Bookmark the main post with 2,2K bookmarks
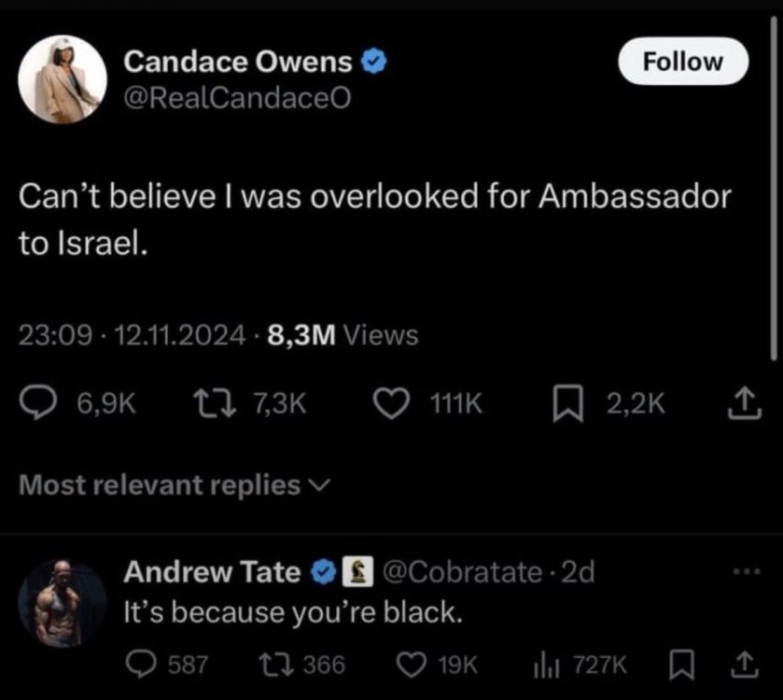Viewport: 783px width, 700px height. coord(567,403)
